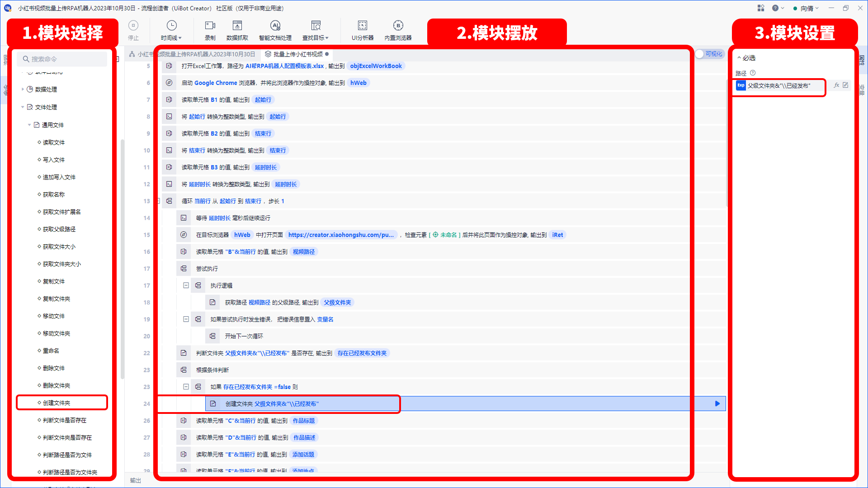
Task: Click the 停止 (Stop) toolbar icon
Action: pos(133,30)
